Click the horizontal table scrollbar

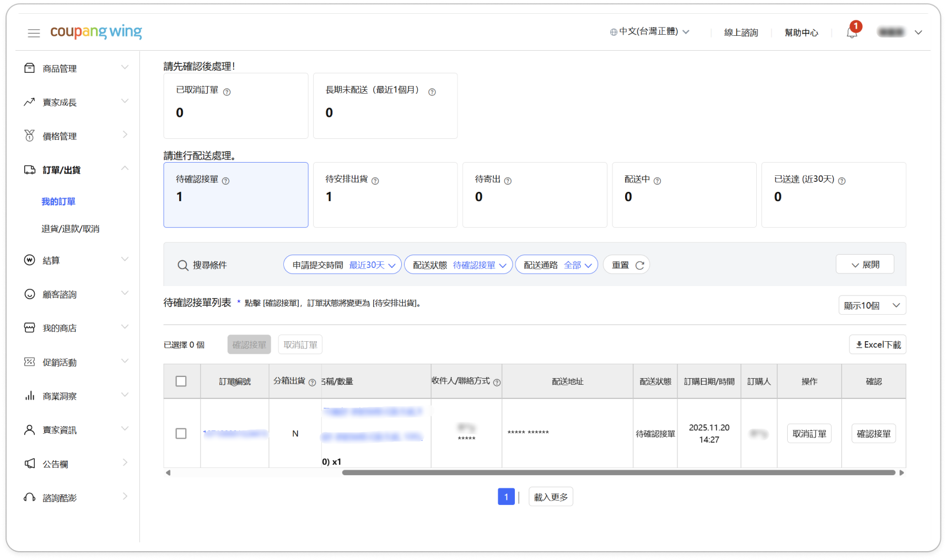click(617, 473)
